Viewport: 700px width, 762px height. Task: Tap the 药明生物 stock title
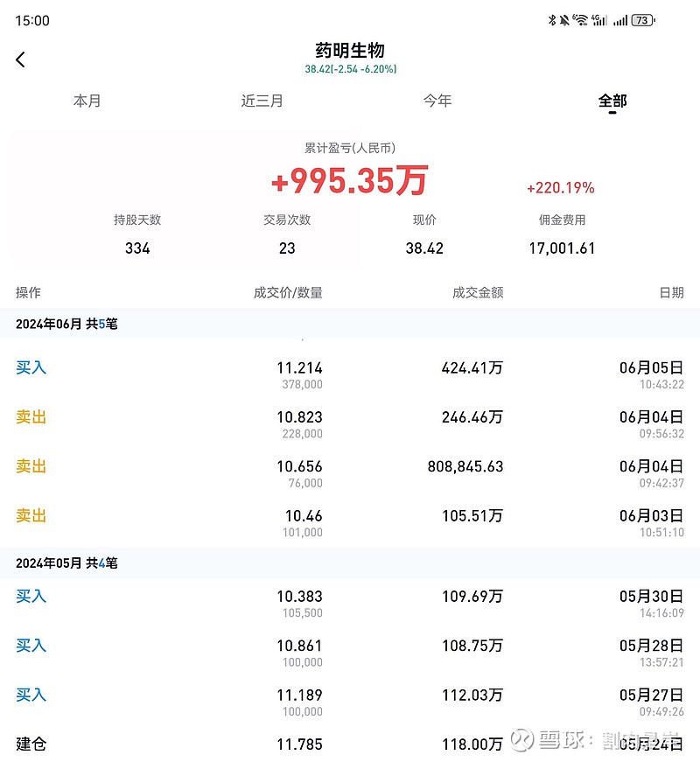(x=350, y=50)
